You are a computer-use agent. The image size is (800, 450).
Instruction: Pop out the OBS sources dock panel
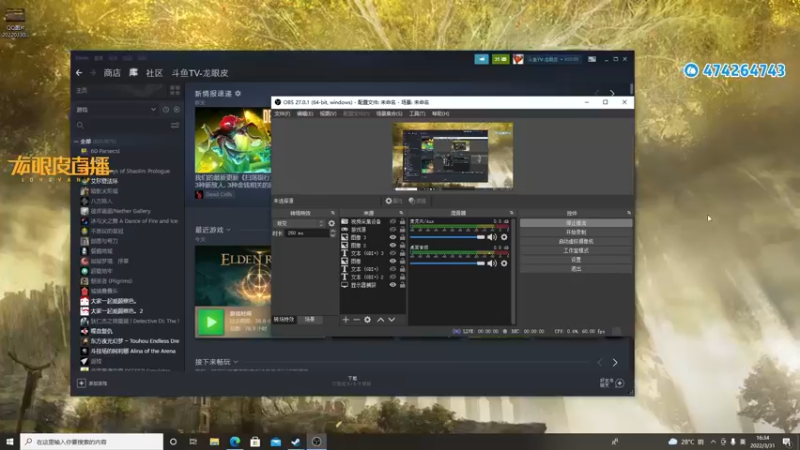tap(401, 213)
